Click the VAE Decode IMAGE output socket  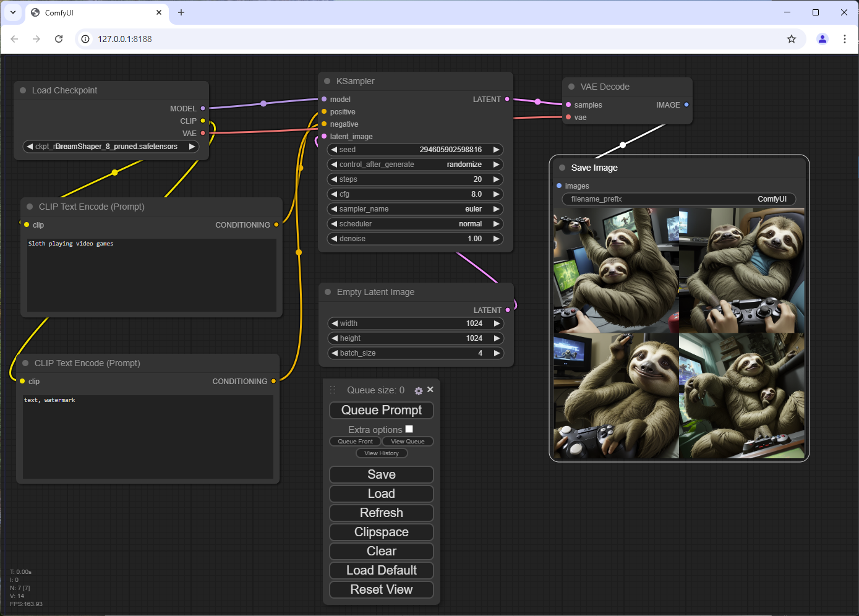point(686,105)
